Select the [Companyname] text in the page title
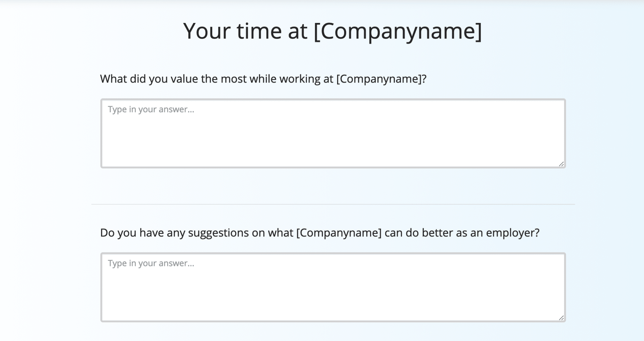The height and width of the screenshot is (341, 644). 398,31
